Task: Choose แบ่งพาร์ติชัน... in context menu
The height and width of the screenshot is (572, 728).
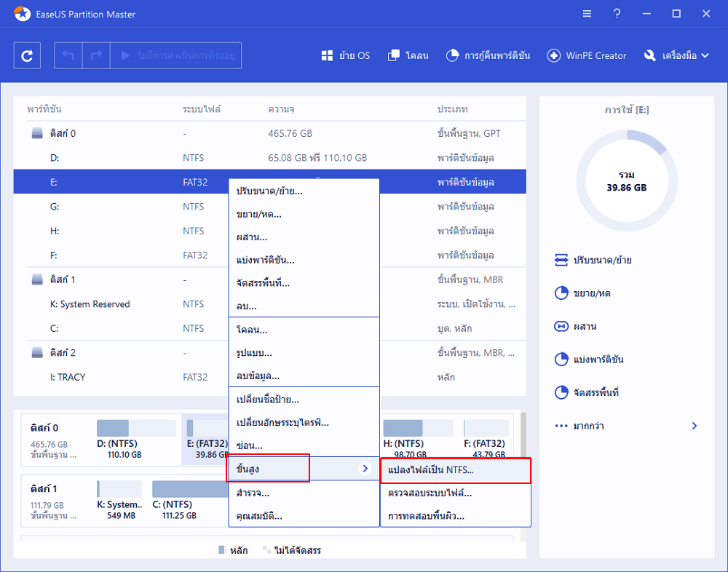Action: 304,260
